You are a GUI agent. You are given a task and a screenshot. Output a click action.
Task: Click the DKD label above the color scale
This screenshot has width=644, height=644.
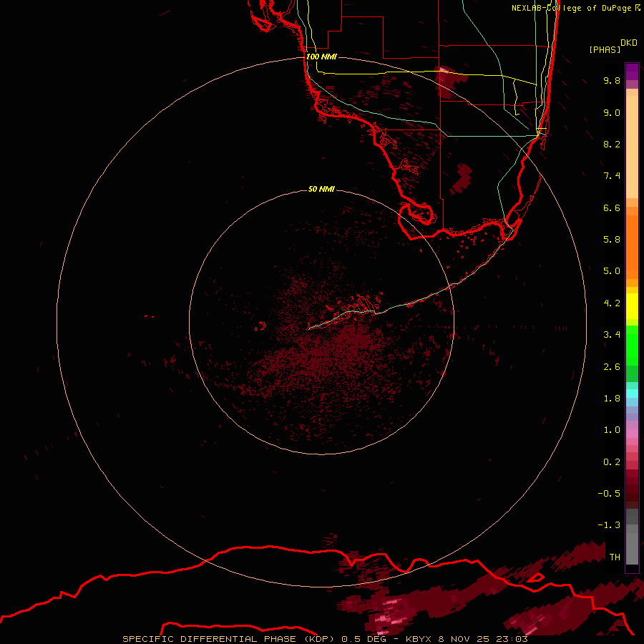[629, 43]
